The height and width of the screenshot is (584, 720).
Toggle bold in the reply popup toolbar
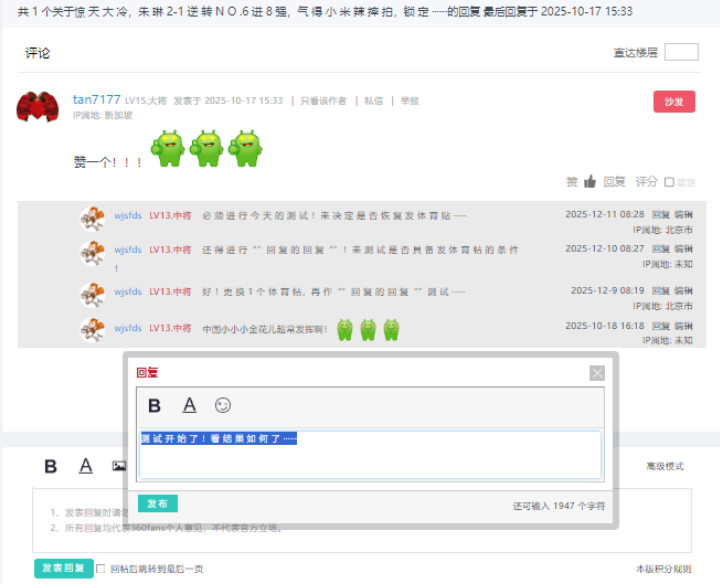click(x=154, y=405)
